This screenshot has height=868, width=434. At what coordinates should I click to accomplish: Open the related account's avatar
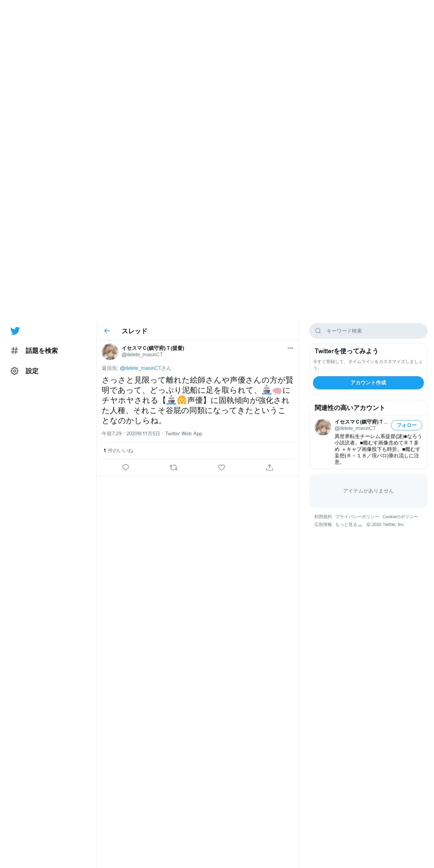pyautogui.click(x=323, y=427)
